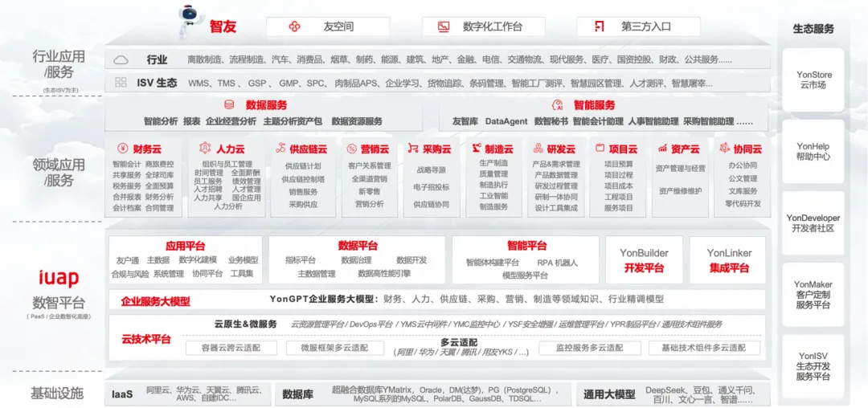Screen dimensions: 868x408
Task: Click the IaaS label in 基础设施
Action: click(122, 394)
